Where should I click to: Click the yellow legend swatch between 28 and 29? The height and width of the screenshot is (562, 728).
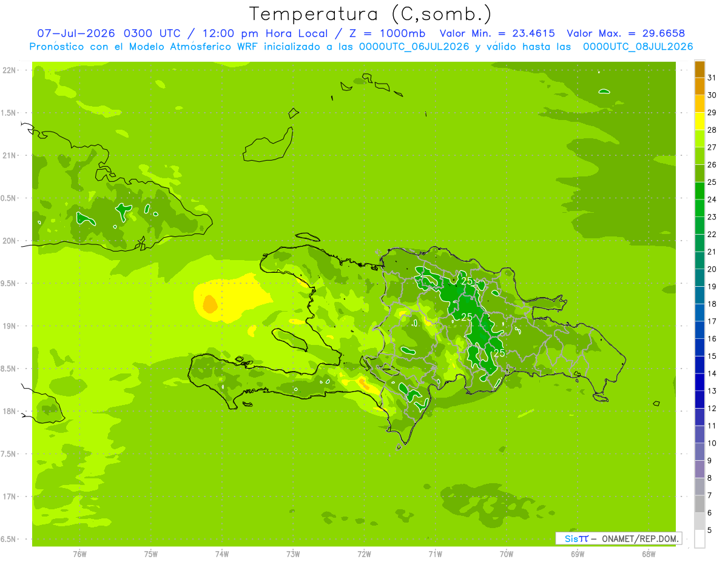pos(699,121)
